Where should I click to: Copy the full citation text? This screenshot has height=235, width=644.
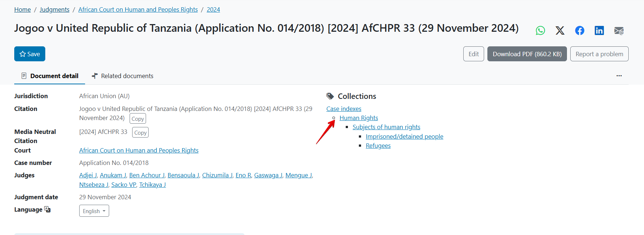pyautogui.click(x=138, y=119)
